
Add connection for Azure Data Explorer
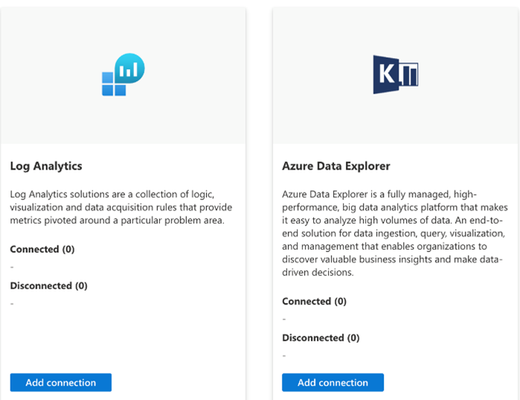[x=333, y=382]
